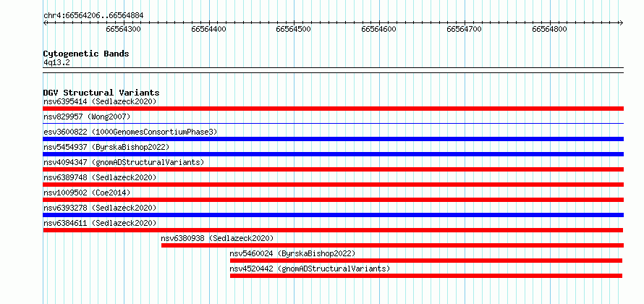The image size is (644, 304).
Task: Click the blue bar under nsv5454937
Action: point(333,154)
